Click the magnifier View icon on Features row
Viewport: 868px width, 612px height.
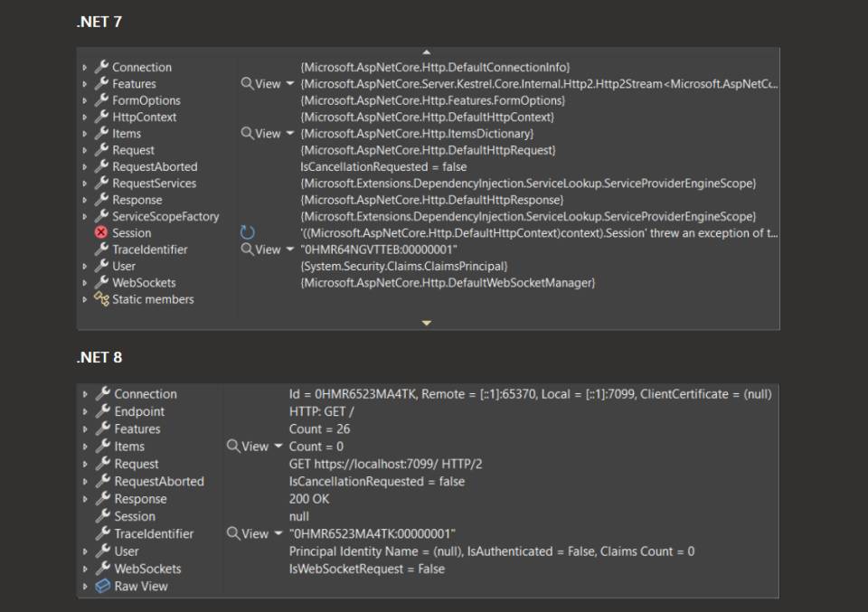pyautogui.click(x=247, y=83)
